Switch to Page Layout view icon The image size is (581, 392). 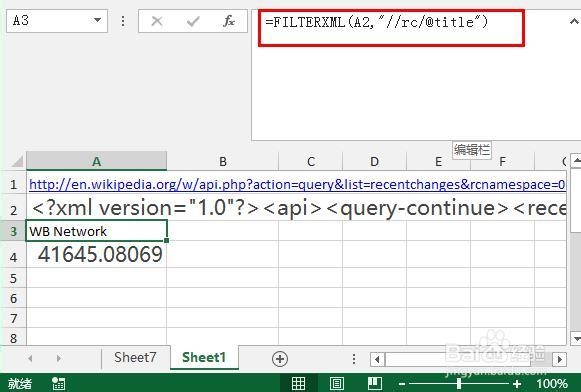(x=336, y=383)
